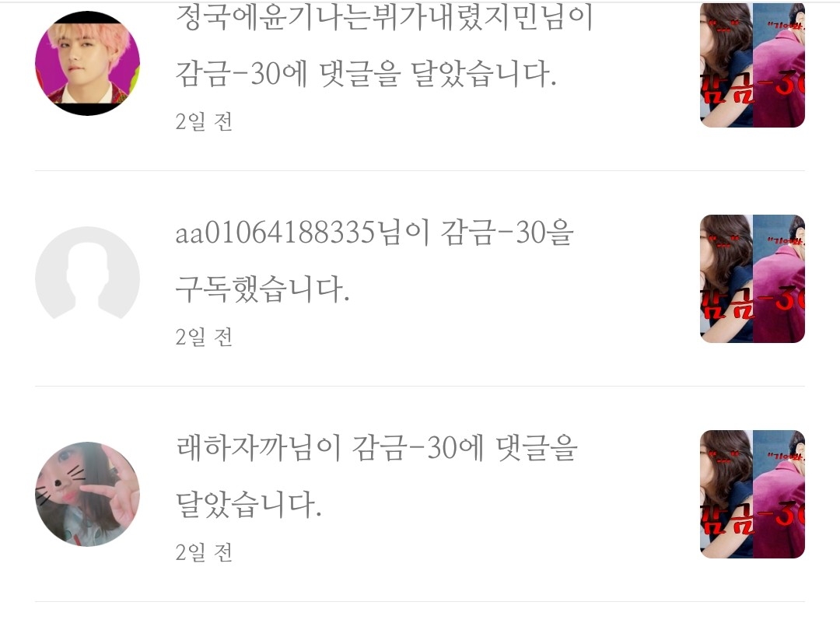Select '2일 전' under 정국에윤기나는뷔가내렸지민 notification
This screenshot has width=840, height=630.
point(204,121)
